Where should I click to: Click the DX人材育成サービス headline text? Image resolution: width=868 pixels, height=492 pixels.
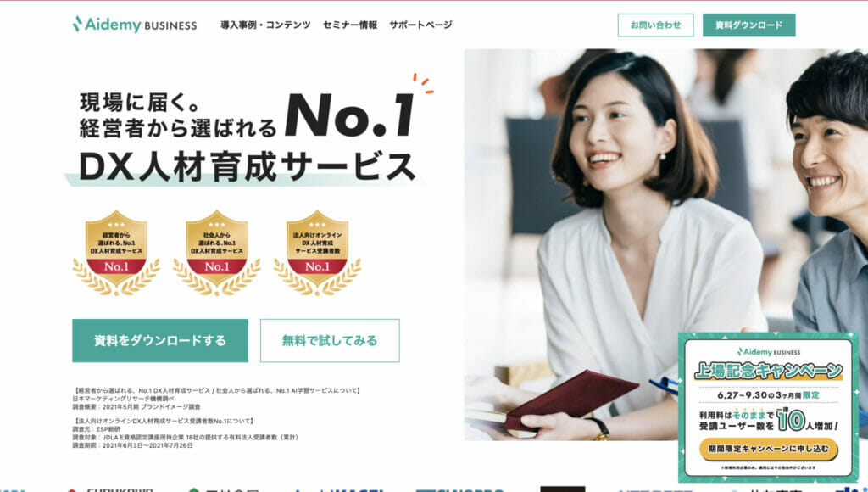248,166
